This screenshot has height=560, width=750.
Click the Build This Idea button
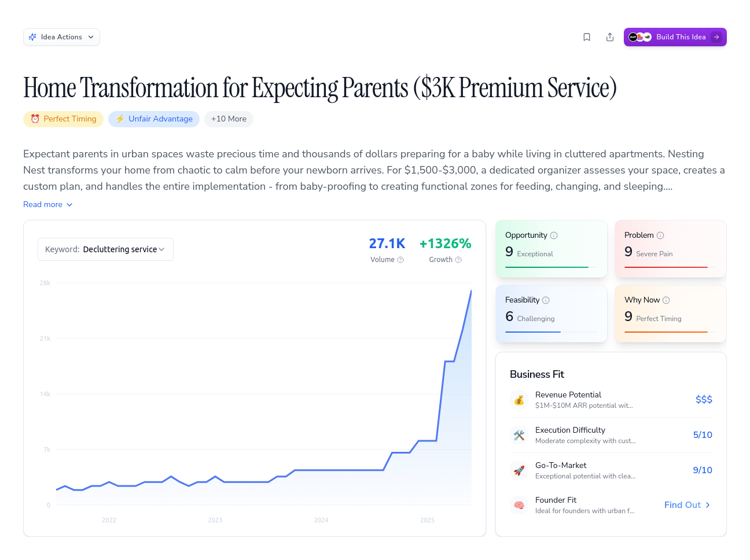[675, 37]
